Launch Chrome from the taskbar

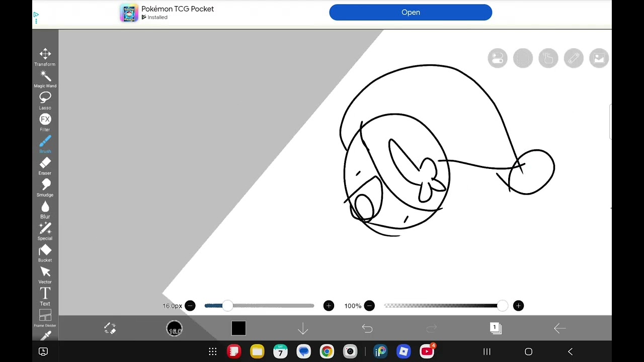pos(327,351)
